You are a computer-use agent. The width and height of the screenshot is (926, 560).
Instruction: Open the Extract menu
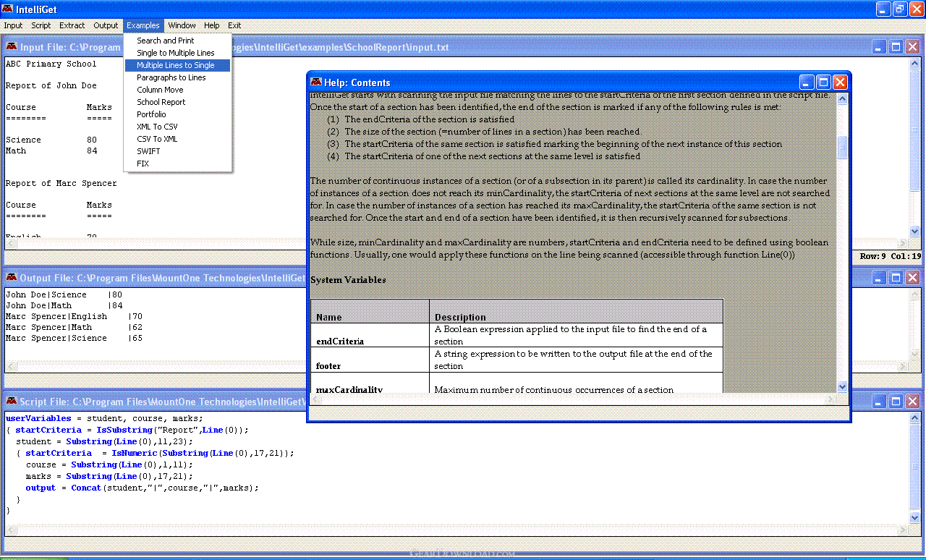(72, 25)
